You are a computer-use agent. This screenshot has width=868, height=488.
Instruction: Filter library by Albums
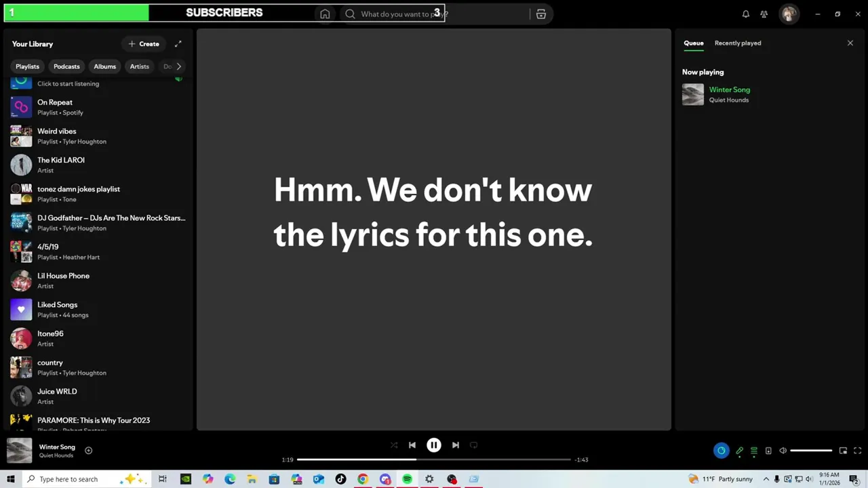click(104, 66)
